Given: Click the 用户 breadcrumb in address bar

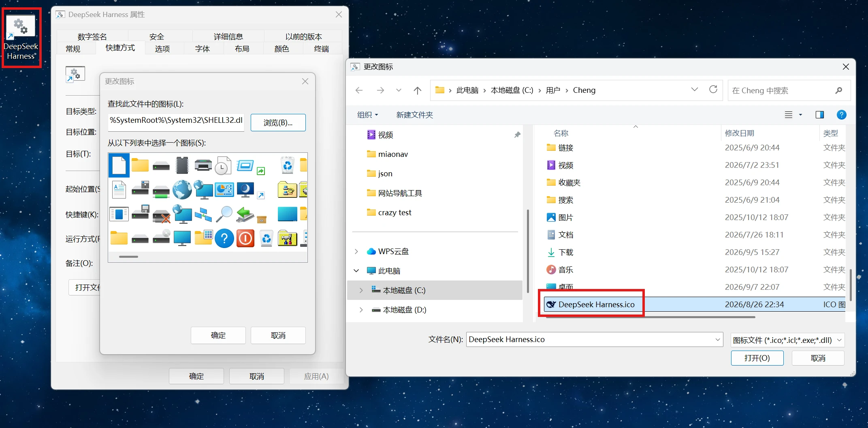Looking at the screenshot, I should pos(552,90).
